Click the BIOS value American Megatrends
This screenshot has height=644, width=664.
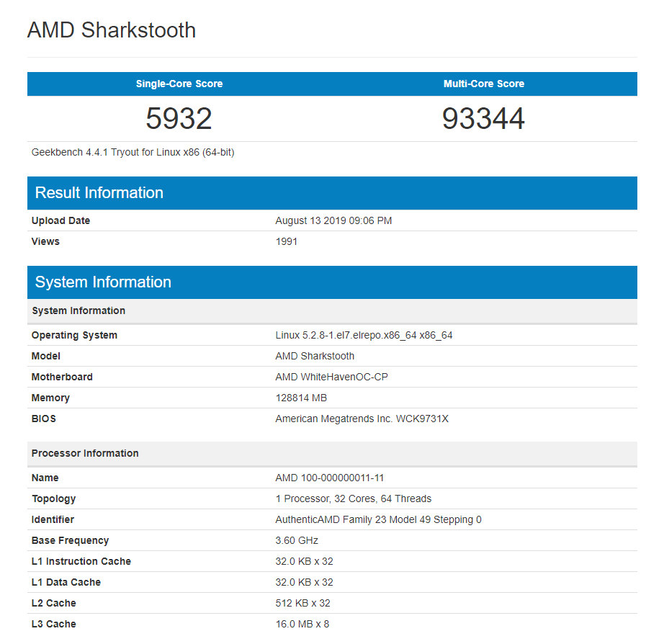pyautogui.click(x=362, y=419)
